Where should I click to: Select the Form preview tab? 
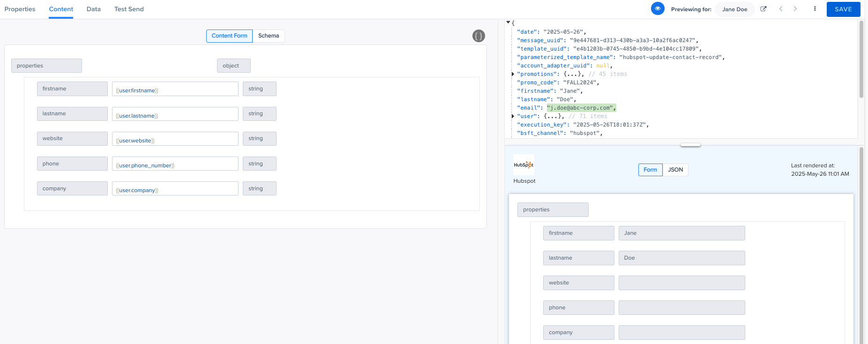tap(650, 170)
